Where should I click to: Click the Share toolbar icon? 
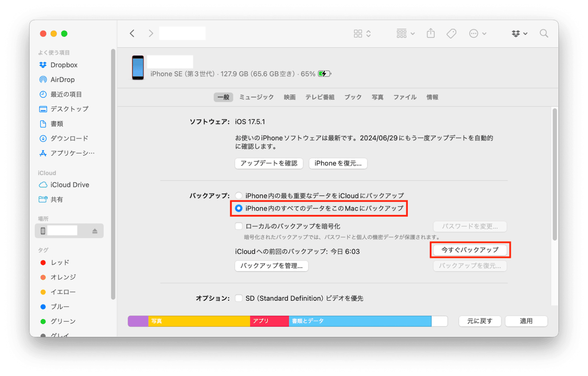tap(431, 33)
